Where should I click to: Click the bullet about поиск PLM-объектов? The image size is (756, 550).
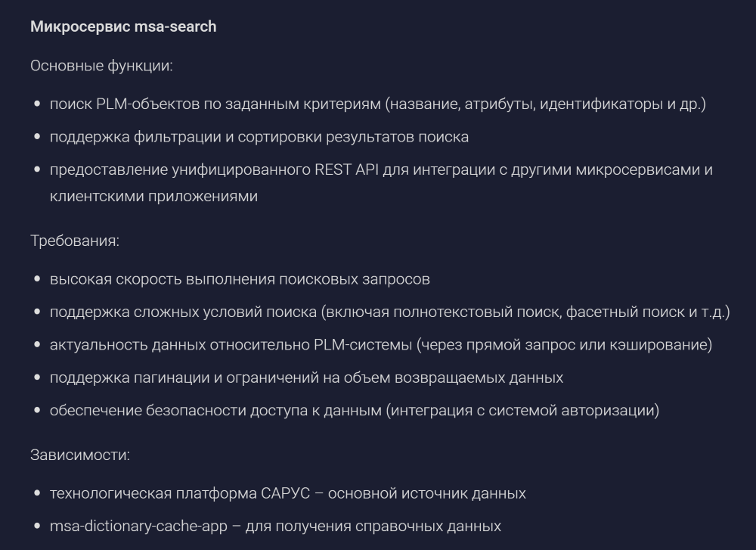point(377,104)
